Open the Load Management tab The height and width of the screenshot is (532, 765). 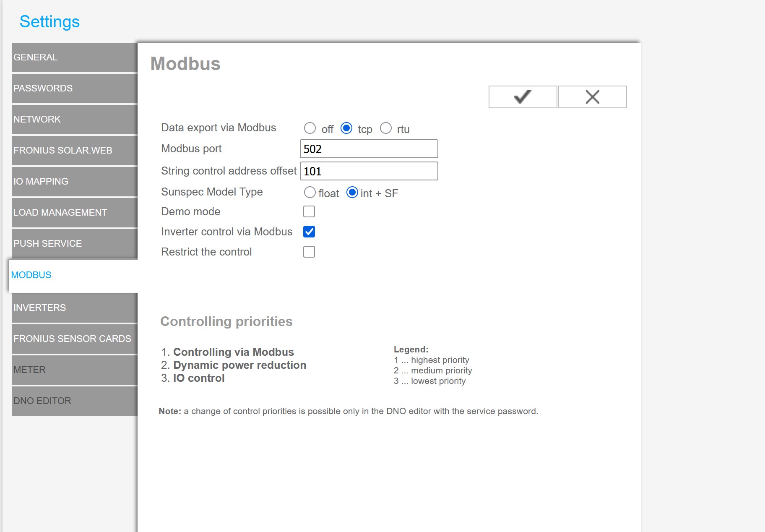coord(75,213)
